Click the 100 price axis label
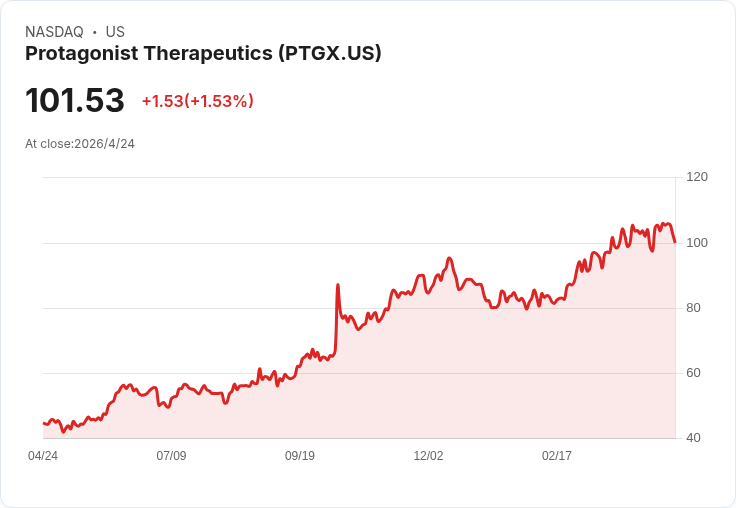The width and height of the screenshot is (736, 508). tap(697, 243)
